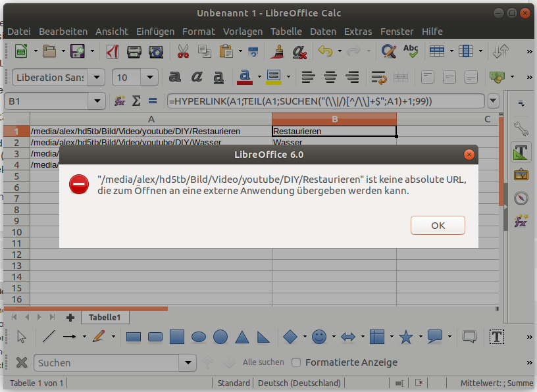This screenshot has height=392, width=537.
Task: Open sidebar Navigator compass icon
Action: coord(521,198)
